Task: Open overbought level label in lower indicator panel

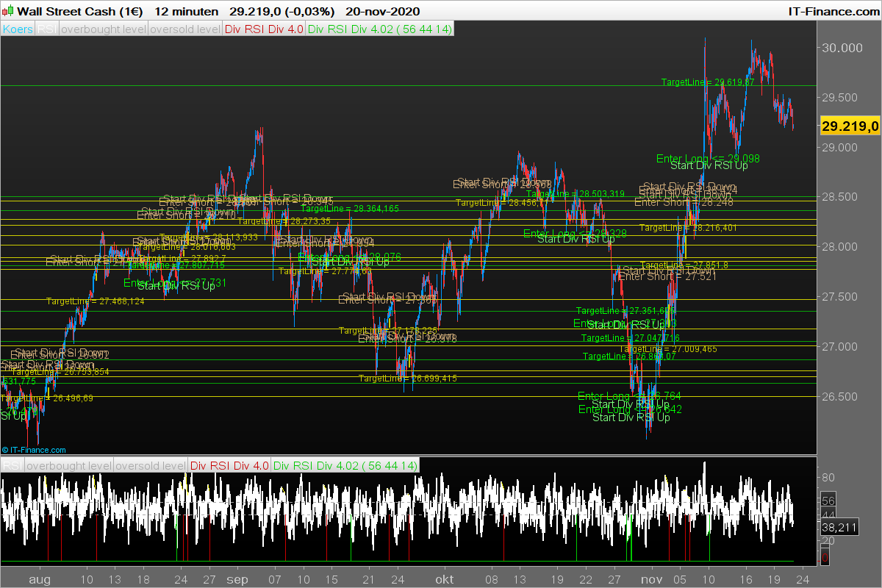Action: tap(69, 465)
